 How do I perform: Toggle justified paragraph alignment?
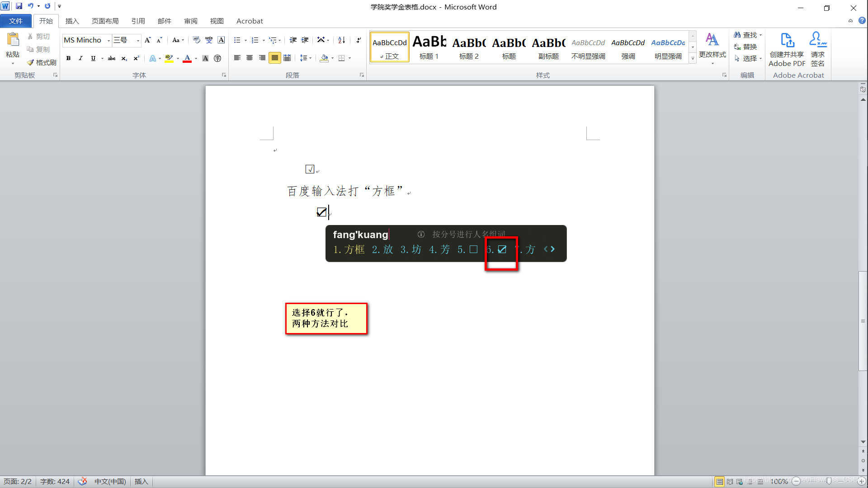pyautogui.click(x=274, y=58)
